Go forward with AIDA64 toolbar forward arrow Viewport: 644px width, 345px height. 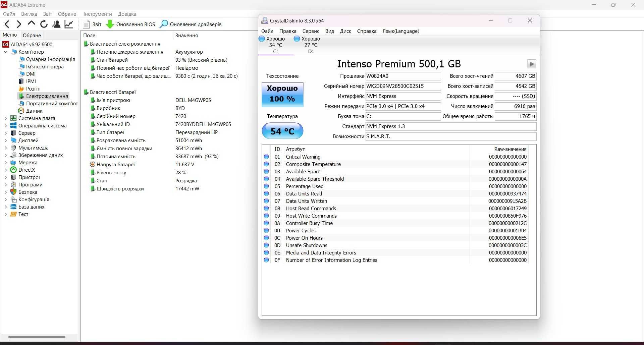tap(19, 24)
